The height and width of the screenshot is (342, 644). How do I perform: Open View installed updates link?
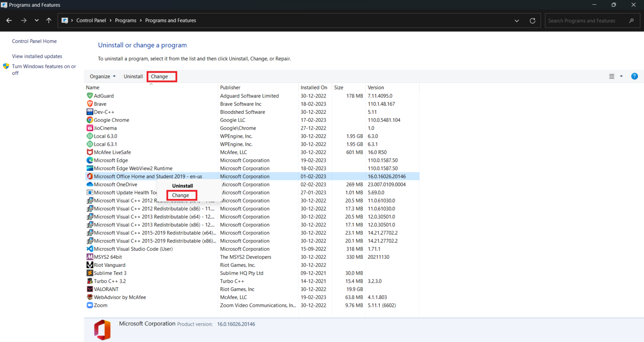(x=37, y=56)
